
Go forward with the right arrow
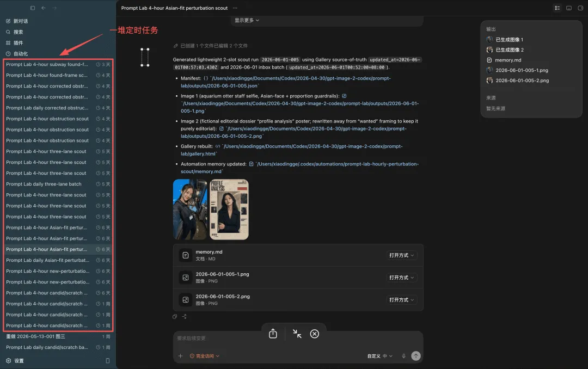[x=54, y=8]
